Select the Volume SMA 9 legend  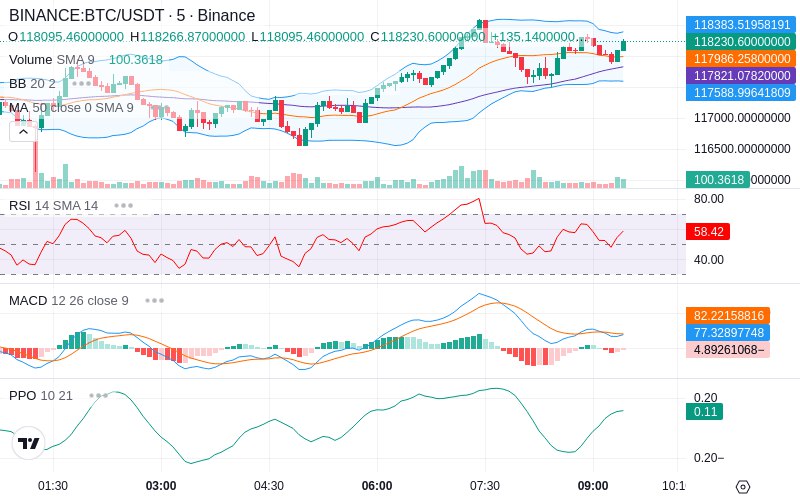52,60
